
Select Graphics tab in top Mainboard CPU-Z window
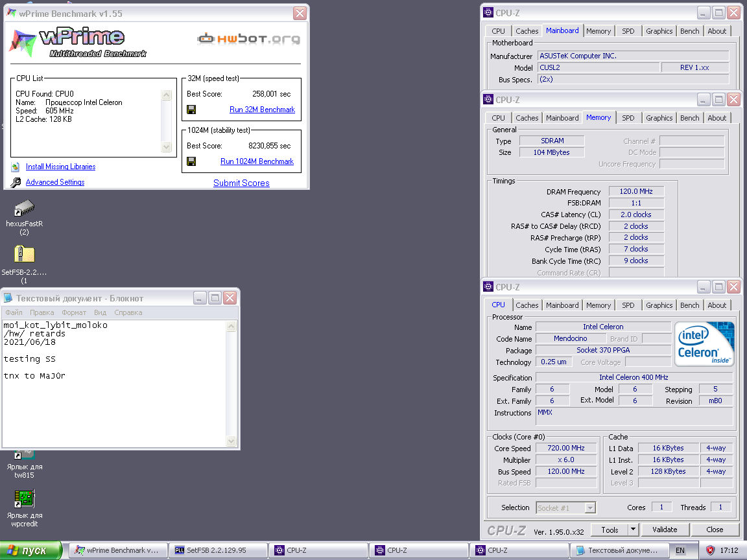tap(659, 31)
